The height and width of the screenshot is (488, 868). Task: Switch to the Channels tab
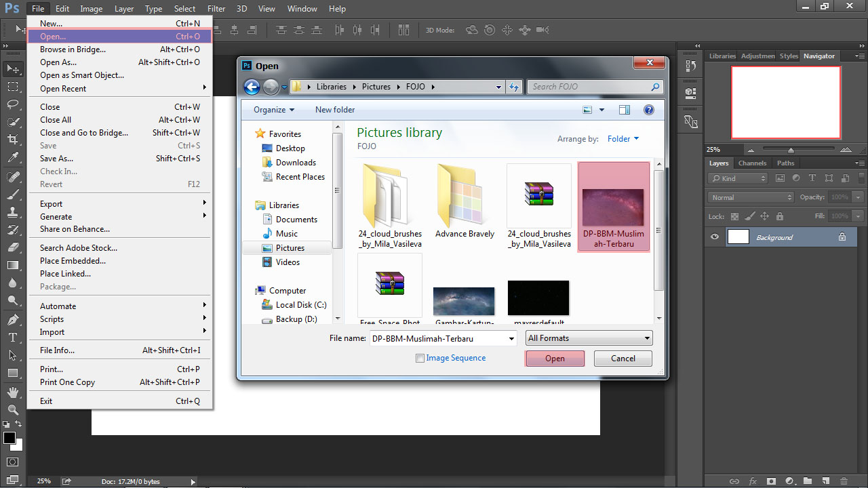click(x=752, y=163)
